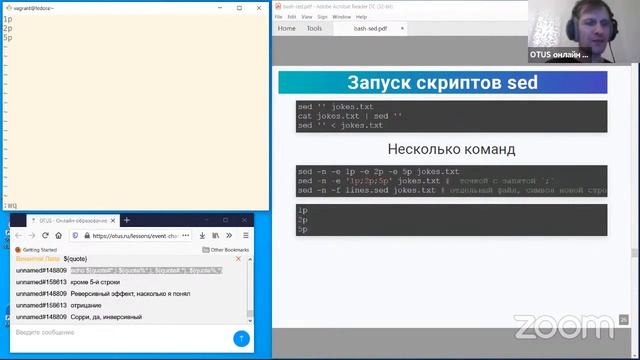640x360 pixels.
Task: Open the Getting Started bookmark
Action: [36, 250]
